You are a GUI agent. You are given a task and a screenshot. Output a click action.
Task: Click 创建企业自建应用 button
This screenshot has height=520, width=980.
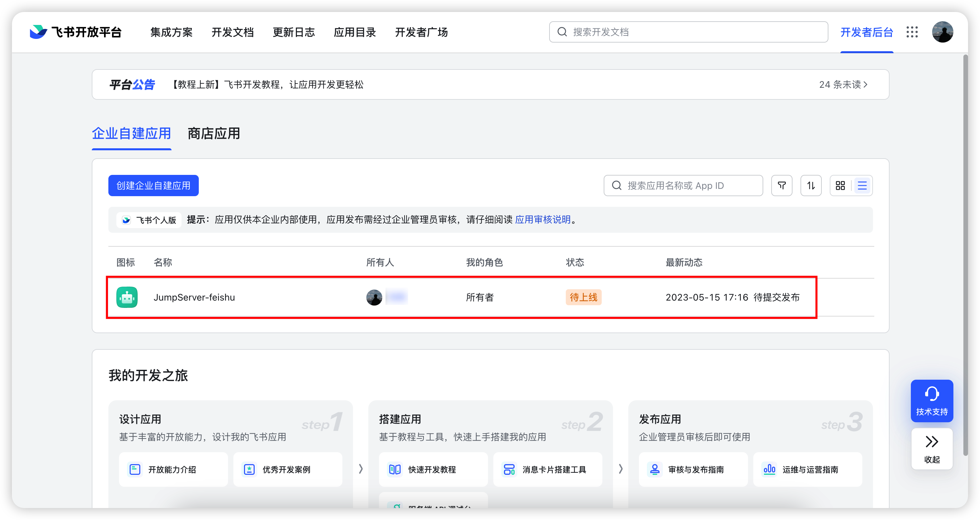coord(153,186)
